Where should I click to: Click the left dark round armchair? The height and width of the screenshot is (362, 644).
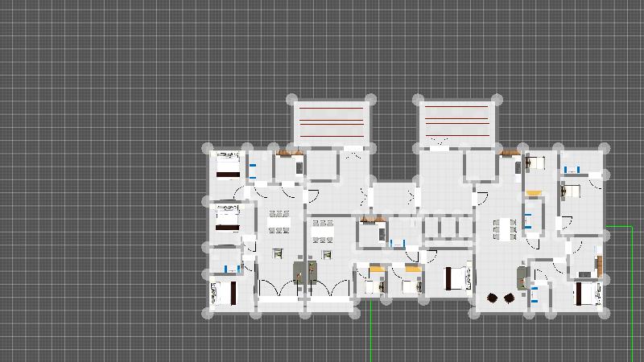point(493,298)
